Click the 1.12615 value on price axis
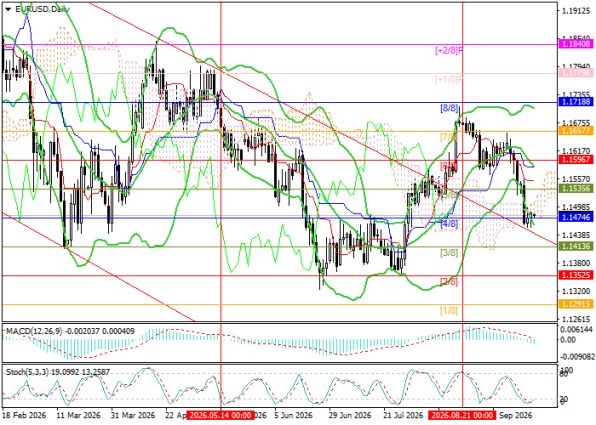The image size is (596, 425). tap(577, 319)
